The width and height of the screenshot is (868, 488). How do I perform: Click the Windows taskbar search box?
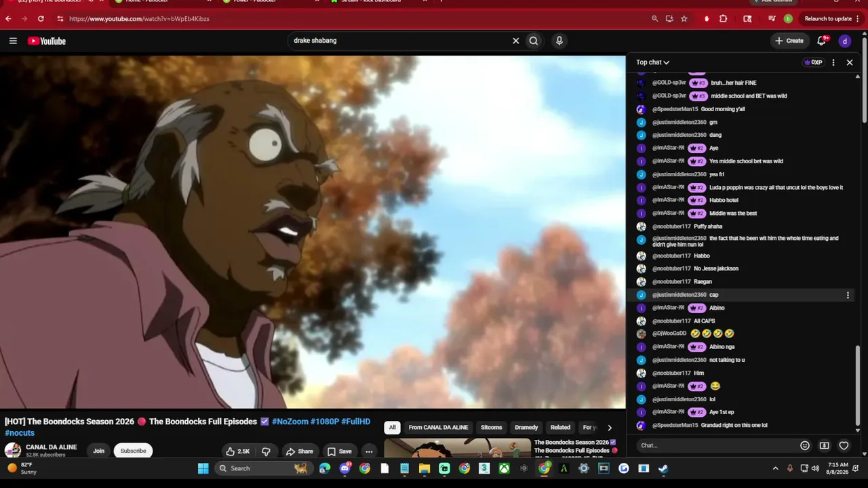[x=262, y=468]
